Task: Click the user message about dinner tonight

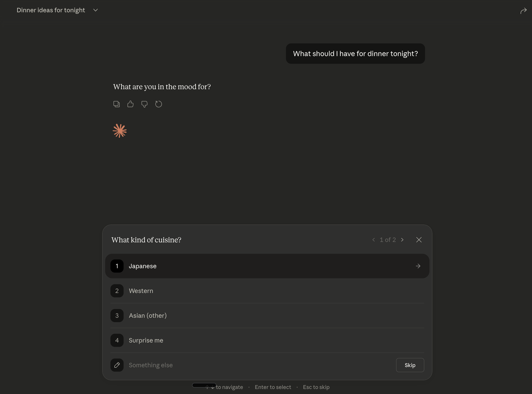Action: pyautogui.click(x=355, y=54)
